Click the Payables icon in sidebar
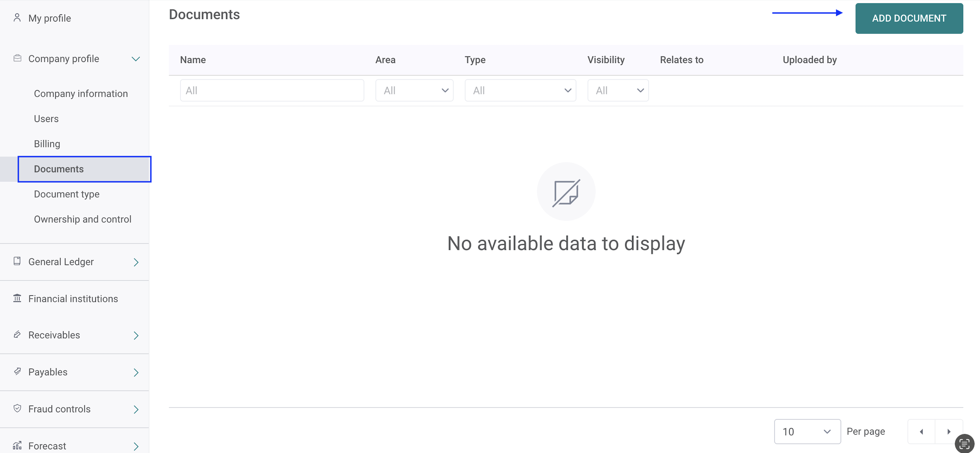The height and width of the screenshot is (453, 980). pyautogui.click(x=17, y=371)
